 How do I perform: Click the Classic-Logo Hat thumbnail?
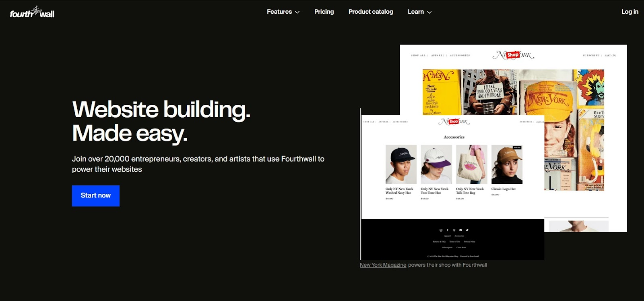tap(507, 164)
